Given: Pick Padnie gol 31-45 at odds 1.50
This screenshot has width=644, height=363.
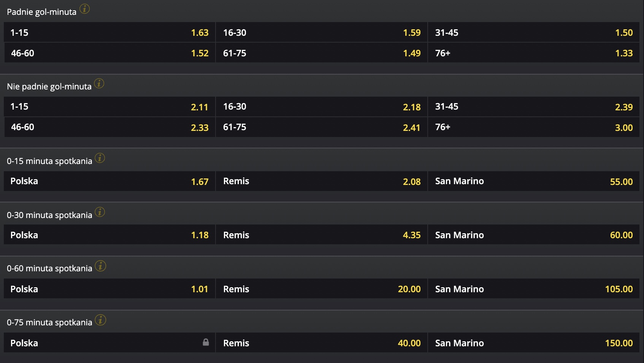Looking at the screenshot, I should 533,32.
